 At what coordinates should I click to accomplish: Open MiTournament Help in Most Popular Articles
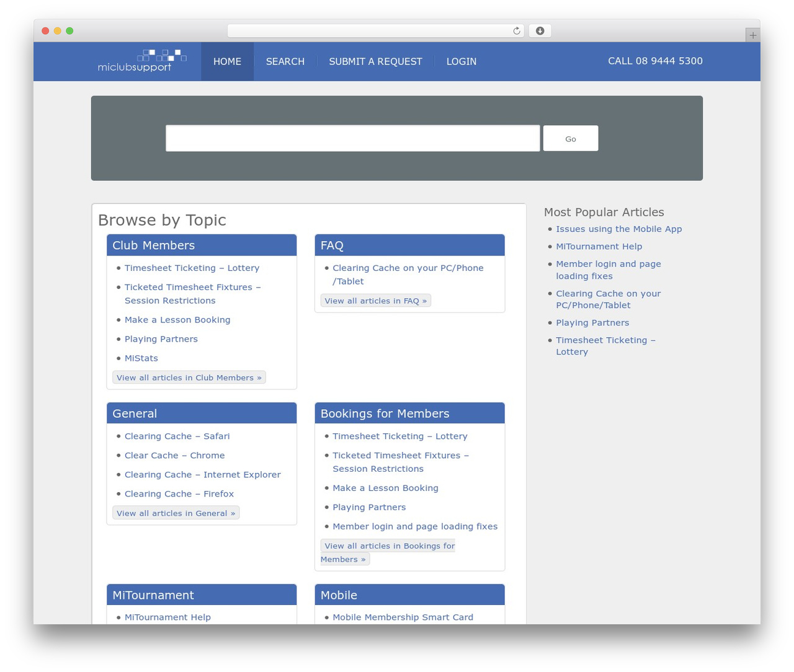pyautogui.click(x=599, y=246)
